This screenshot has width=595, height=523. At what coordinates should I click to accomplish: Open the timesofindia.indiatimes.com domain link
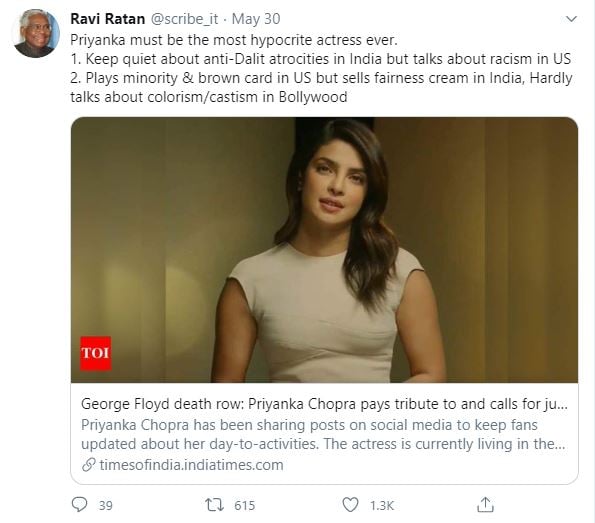(x=191, y=465)
